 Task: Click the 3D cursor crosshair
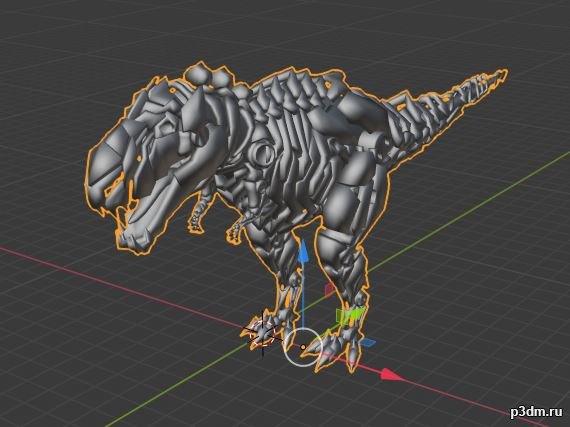[x=263, y=332]
